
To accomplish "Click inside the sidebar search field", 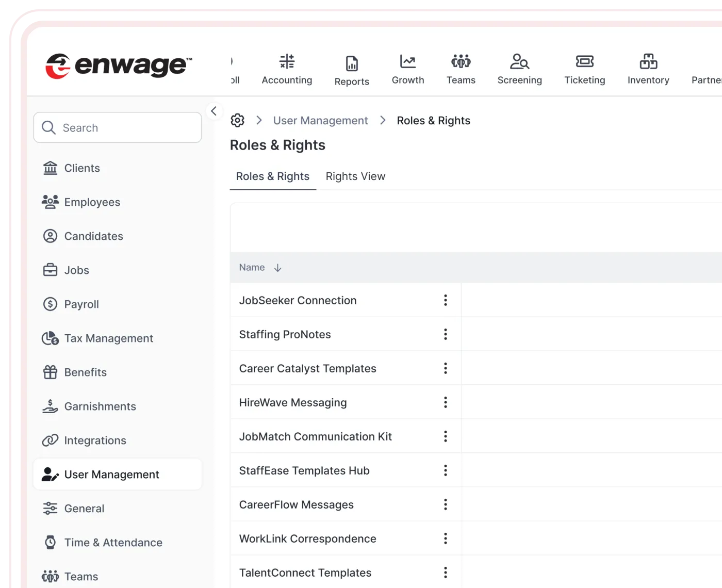I will pyautogui.click(x=118, y=127).
